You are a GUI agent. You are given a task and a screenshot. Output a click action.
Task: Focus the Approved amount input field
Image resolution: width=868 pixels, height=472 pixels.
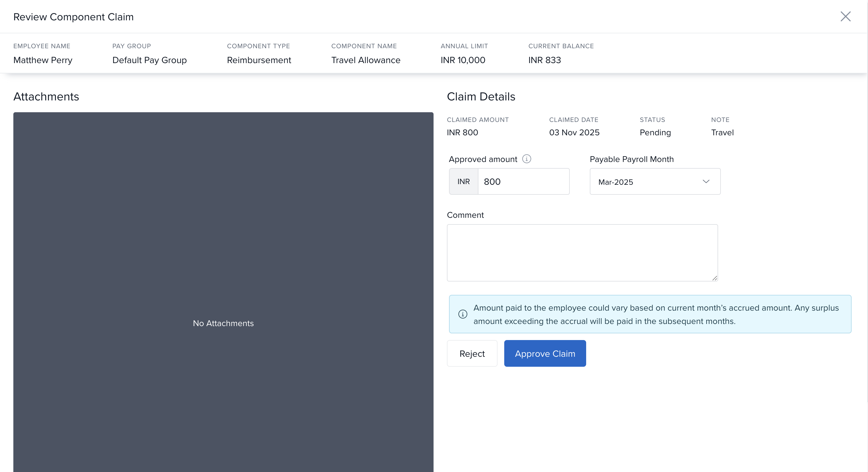(523, 182)
